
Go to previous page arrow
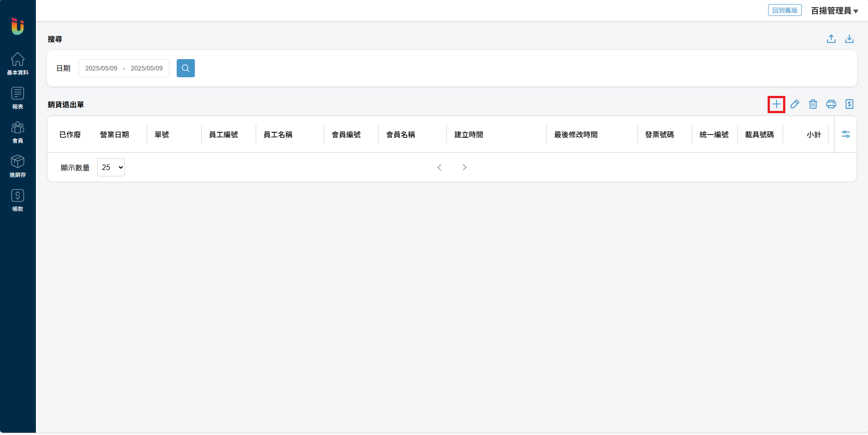click(439, 167)
